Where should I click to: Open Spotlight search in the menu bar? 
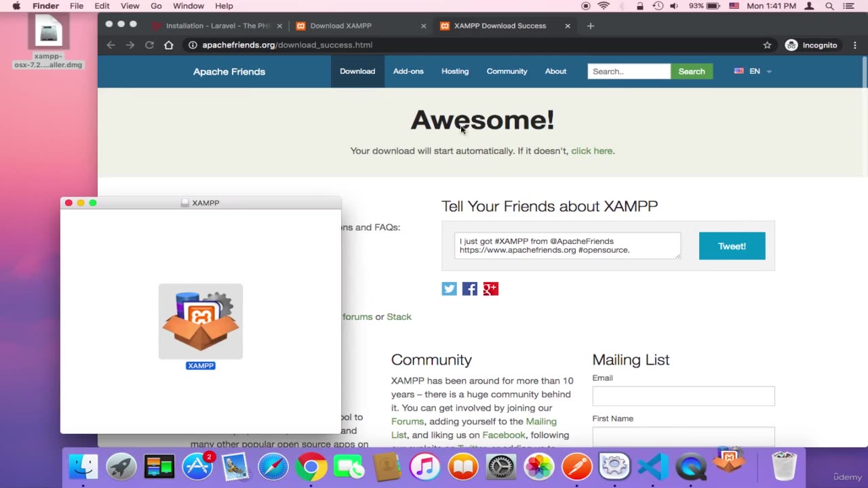click(x=829, y=6)
